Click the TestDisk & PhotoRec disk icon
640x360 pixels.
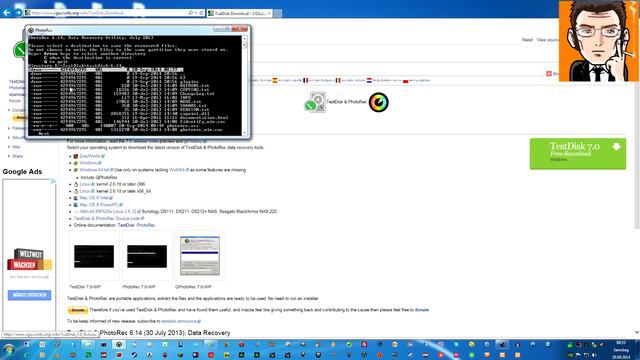[315, 102]
